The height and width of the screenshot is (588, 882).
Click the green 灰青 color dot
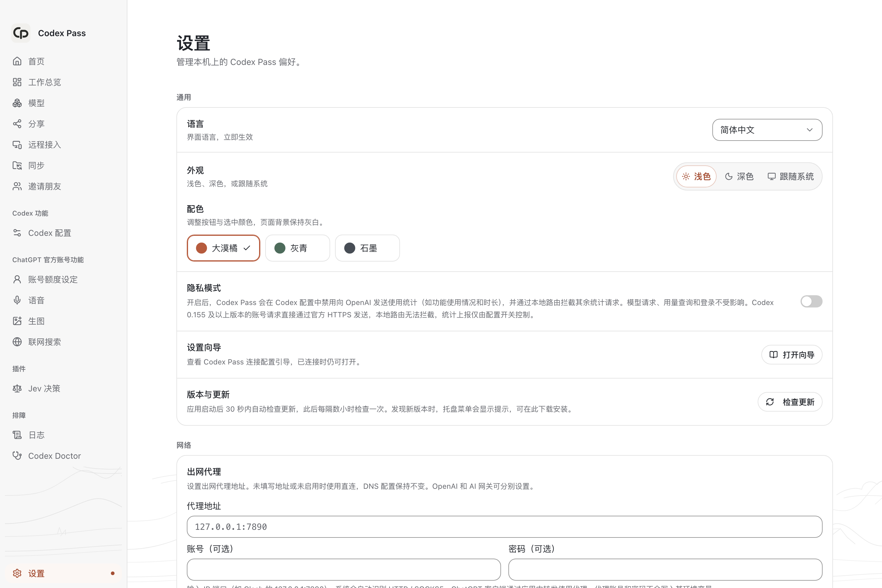(x=280, y=248)
